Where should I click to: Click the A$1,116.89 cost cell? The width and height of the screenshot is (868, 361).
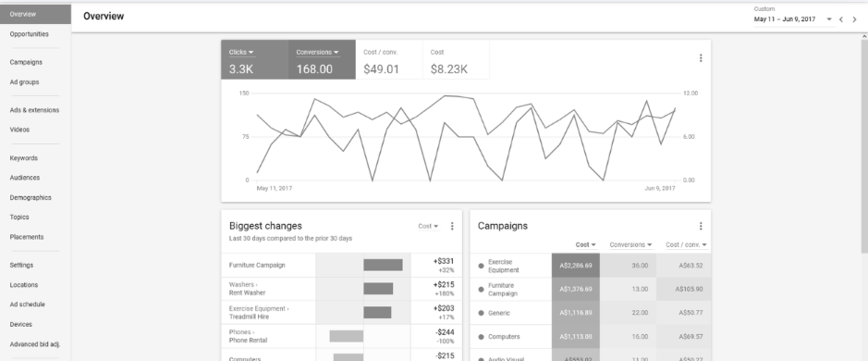click(x=576, y=313)
